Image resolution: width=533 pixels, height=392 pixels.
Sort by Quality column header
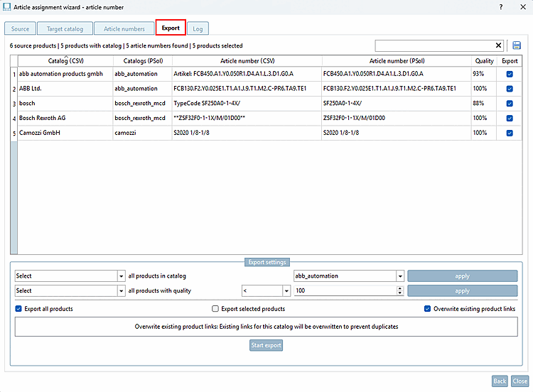point(484,61)
